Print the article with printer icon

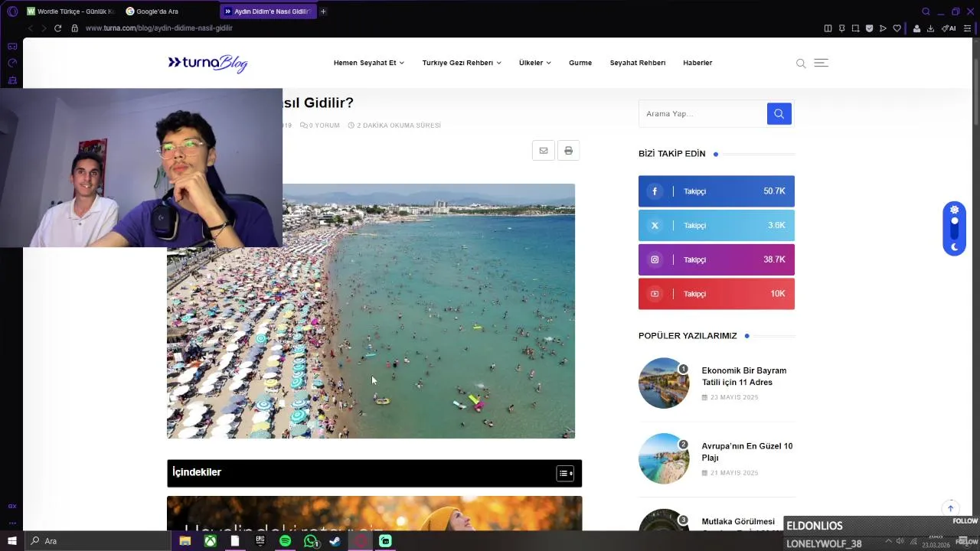[568, 151]
